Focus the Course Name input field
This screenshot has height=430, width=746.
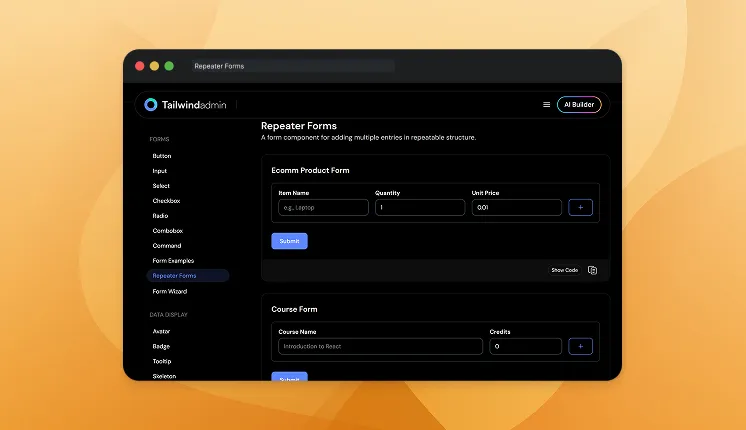click(381, 346)
